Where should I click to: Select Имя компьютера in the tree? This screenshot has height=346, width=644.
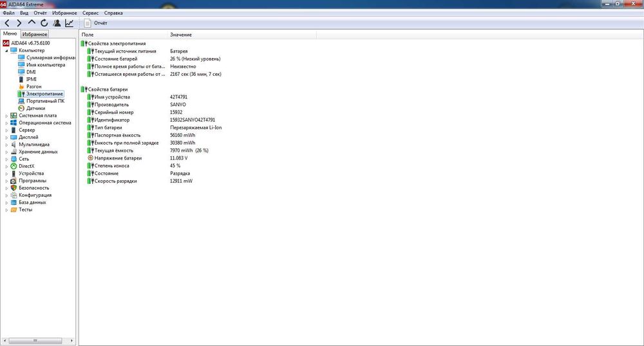point(46,65)
